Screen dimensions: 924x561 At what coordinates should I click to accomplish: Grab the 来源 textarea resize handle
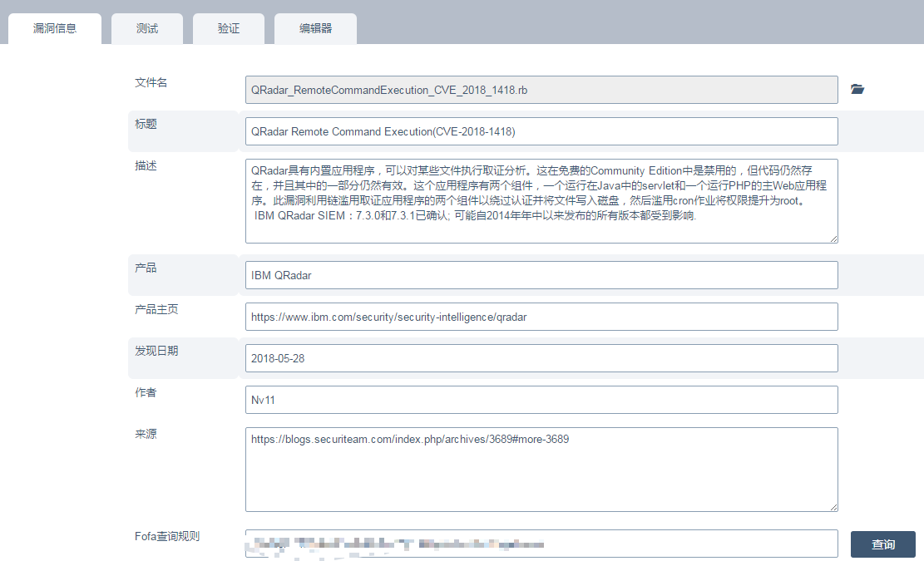click(x=834, y=508)
